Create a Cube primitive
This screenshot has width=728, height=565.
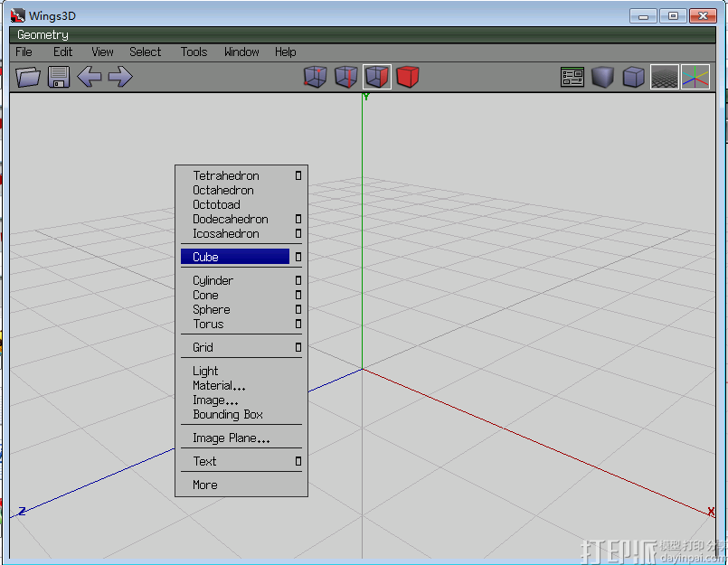(x=235, y=257)
